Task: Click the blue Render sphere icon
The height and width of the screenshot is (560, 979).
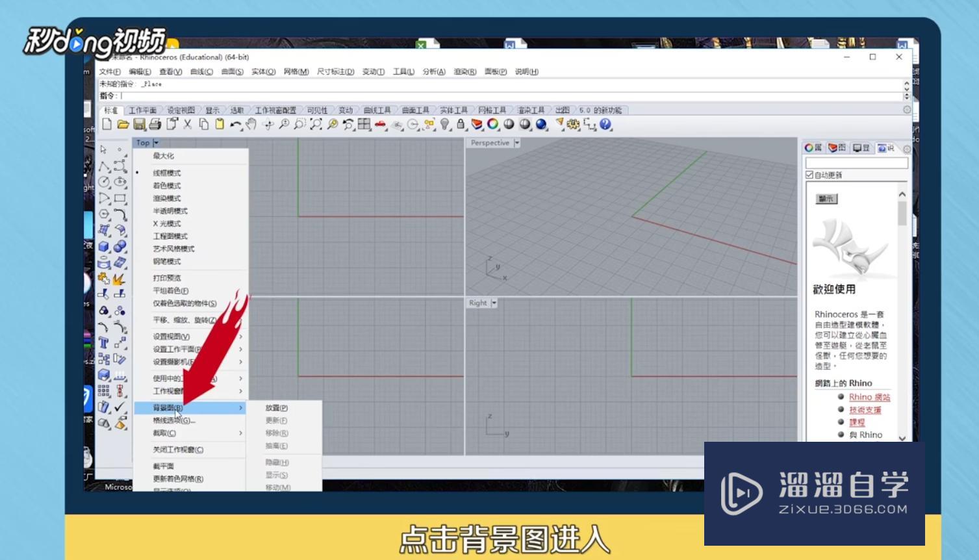Action: pyautogui.click(x=541, y=124)
